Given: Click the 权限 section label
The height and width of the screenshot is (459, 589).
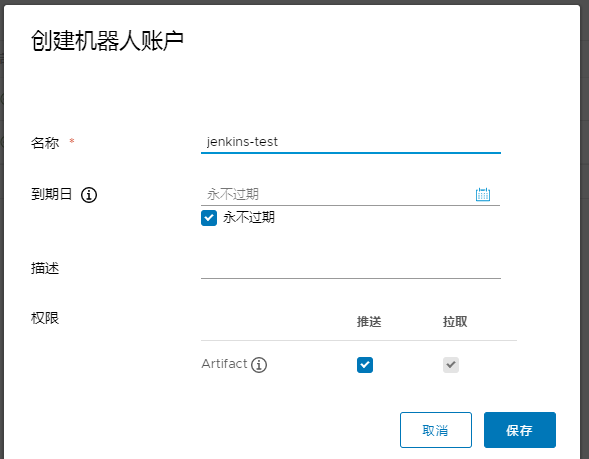Looking at the screenshot, I should (x=45, y=318).
